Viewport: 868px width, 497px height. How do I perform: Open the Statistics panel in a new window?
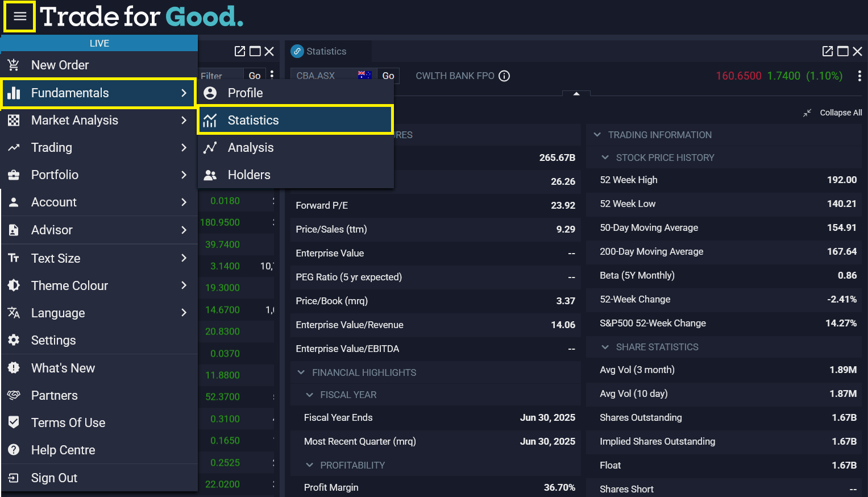[828, 51]
